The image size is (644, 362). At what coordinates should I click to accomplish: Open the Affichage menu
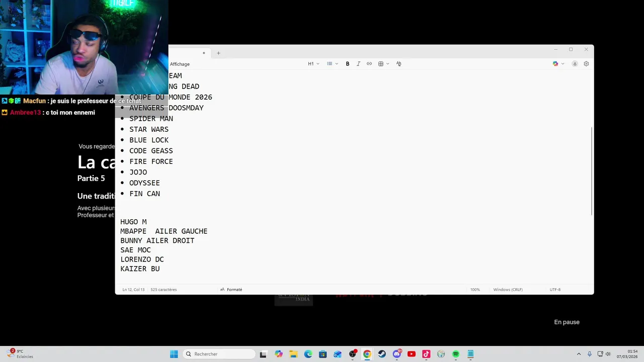coord(180,64)
